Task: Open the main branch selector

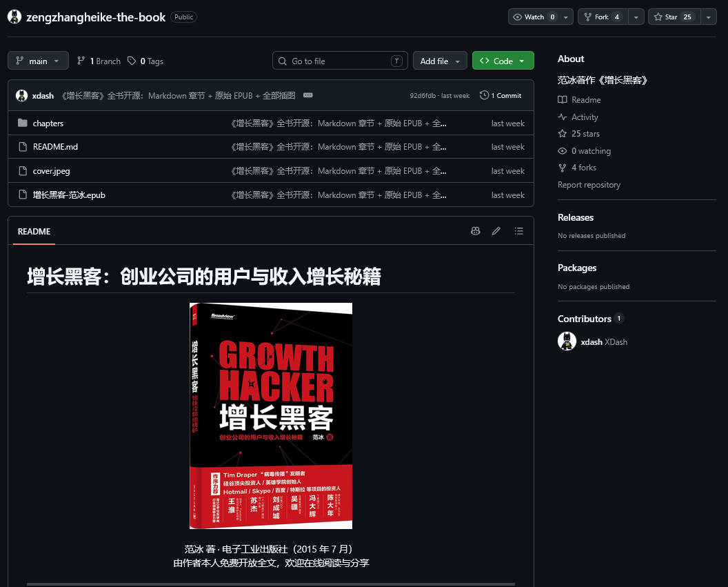Action: 38,61
